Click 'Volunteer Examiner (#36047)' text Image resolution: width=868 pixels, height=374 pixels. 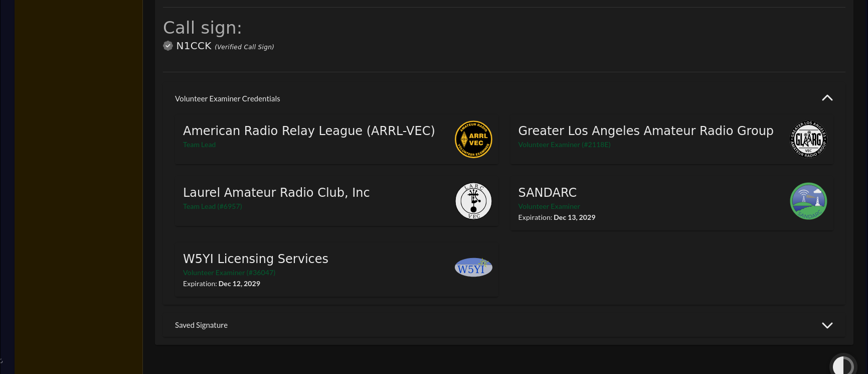click(x=229, y=273)
